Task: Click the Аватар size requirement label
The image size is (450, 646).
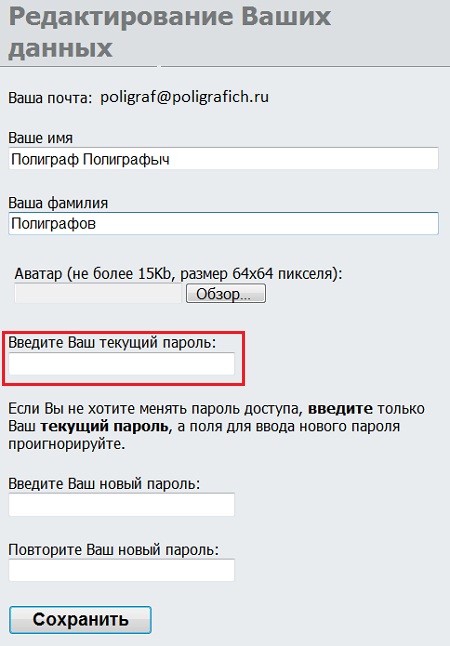Action: 178,274
